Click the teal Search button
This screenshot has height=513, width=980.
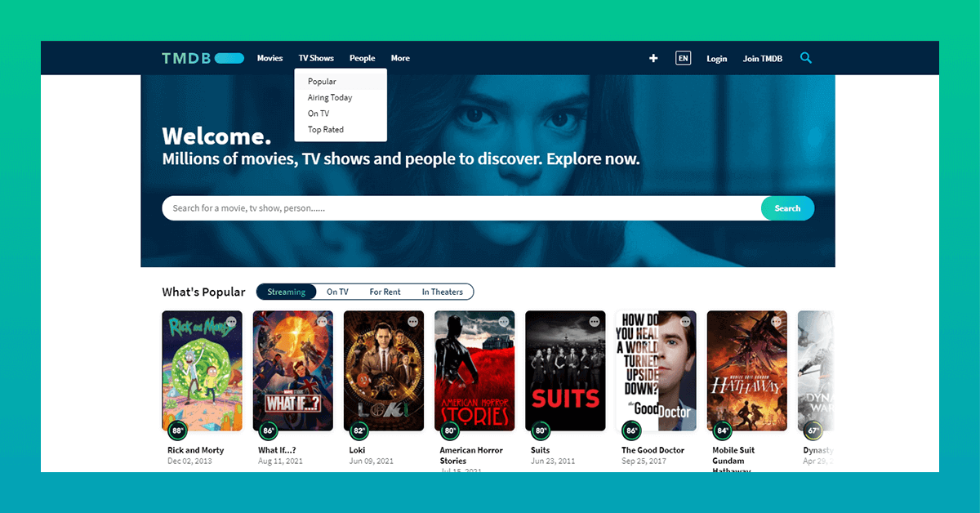pos(787,208)
